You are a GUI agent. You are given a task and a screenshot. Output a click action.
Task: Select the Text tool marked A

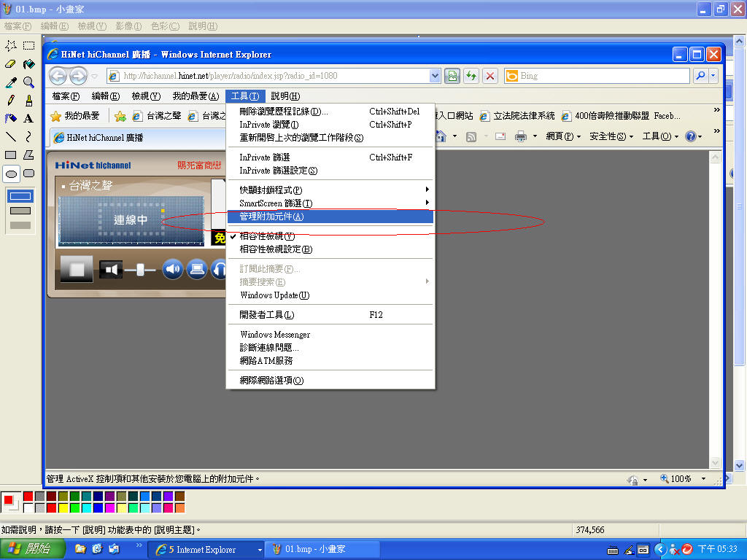(x=29, y=119)
